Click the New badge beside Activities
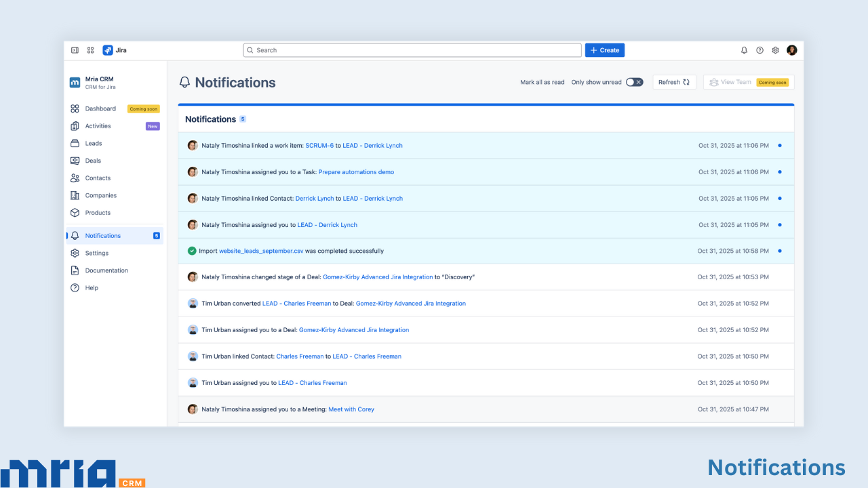The height and width of the screenshot is (488, 868). [153, 126]
